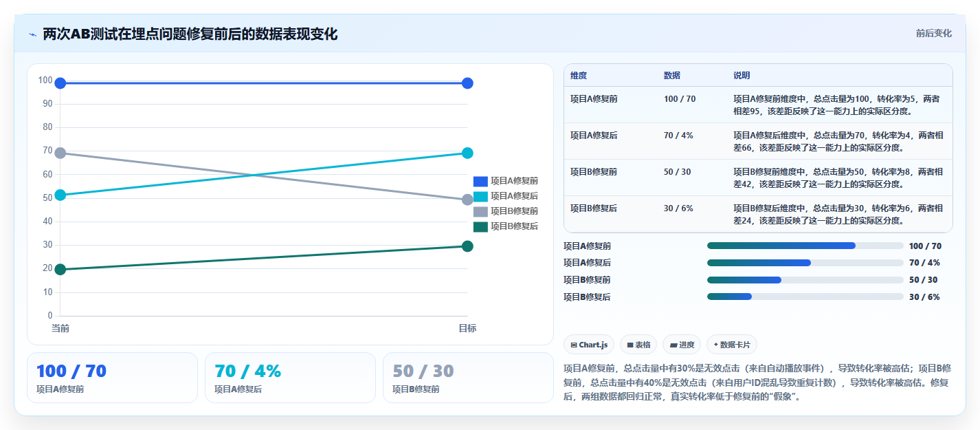Click table data cell 100 / 70

pyautogui.click(x=680, y=99)
